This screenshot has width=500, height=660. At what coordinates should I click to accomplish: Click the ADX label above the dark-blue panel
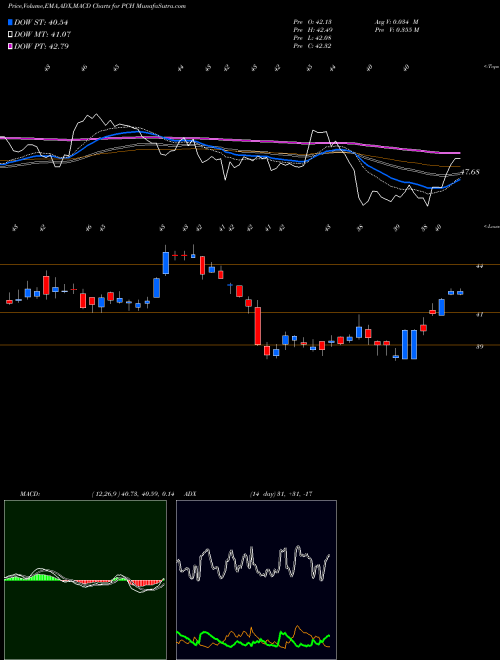tap(191, 494)
